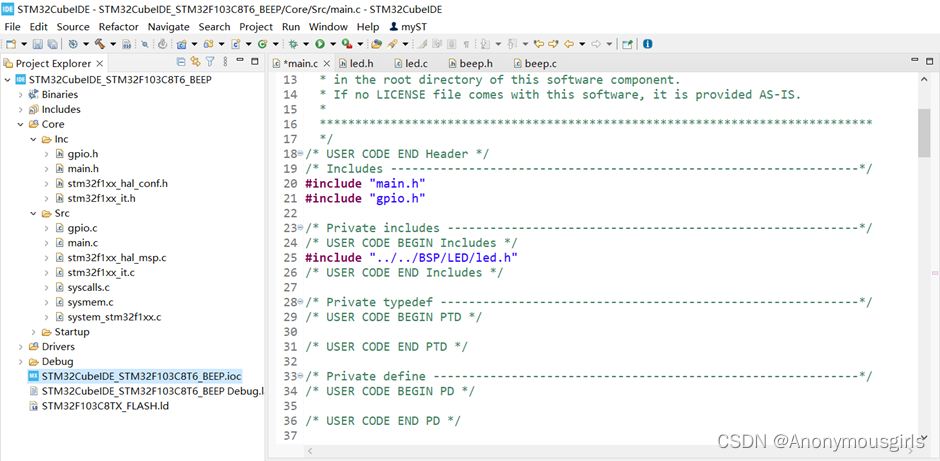Open the dropdown arrow beside the Run button

(333, 44)
